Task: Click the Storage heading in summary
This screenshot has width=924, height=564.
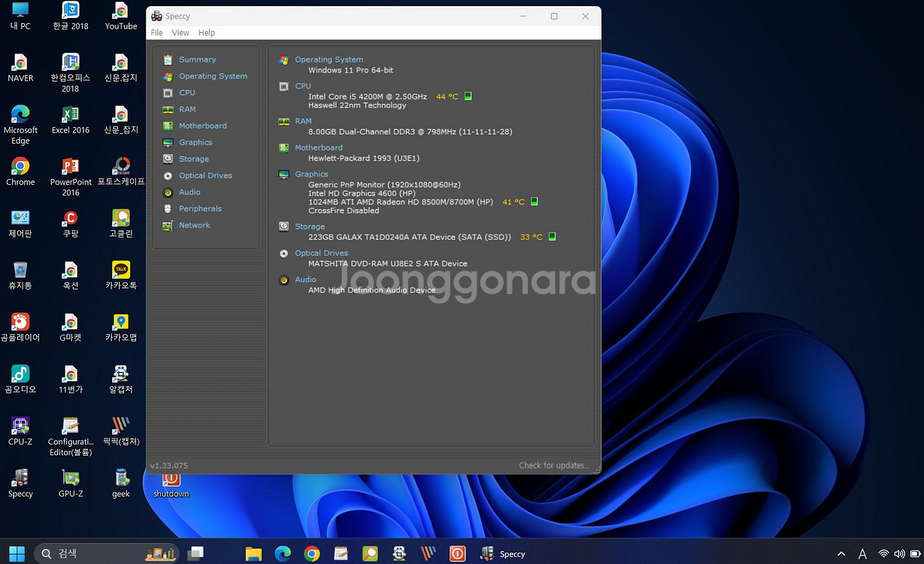Action: click(x=310, y=226)
